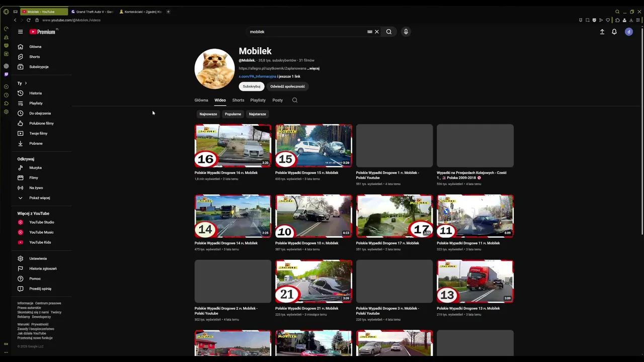This screenshot has width=644, height=362.
Task: Open Polskie Wypadki Drogowe 13 video title
Action: [x=468, y=308]
